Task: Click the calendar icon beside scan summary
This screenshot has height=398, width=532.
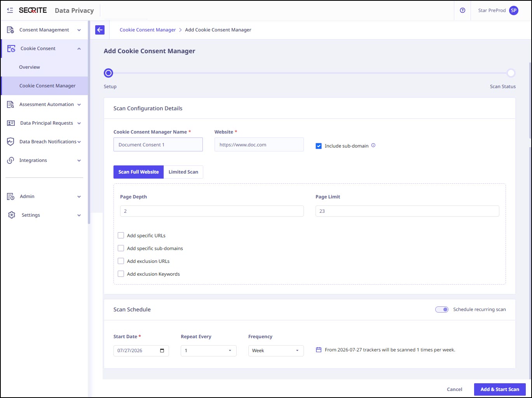Action: point(319,350)
